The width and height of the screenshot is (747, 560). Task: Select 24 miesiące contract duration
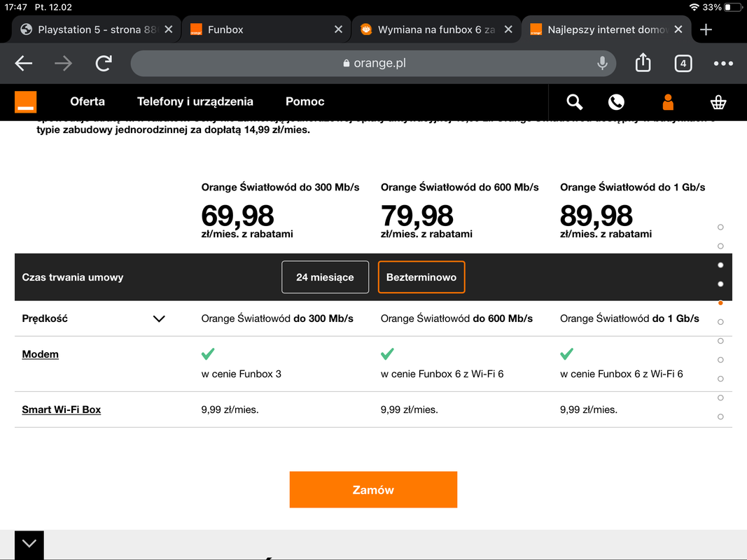pos(325,277)
